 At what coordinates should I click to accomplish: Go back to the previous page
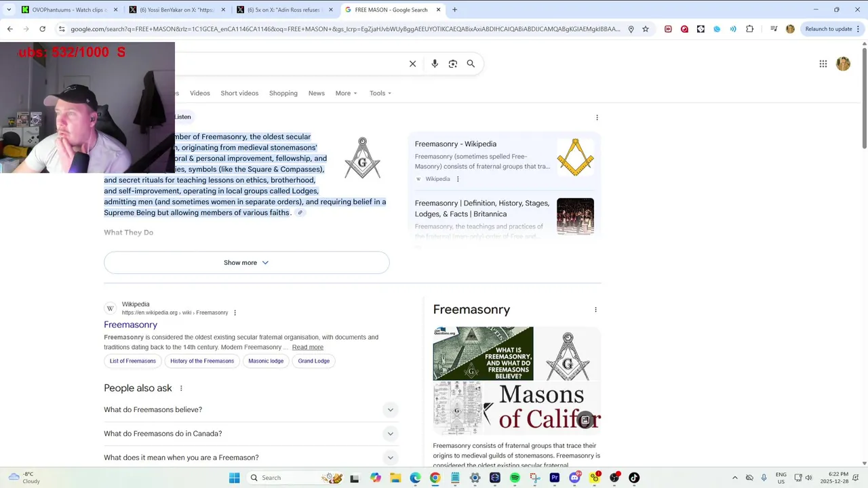[10, 29]
